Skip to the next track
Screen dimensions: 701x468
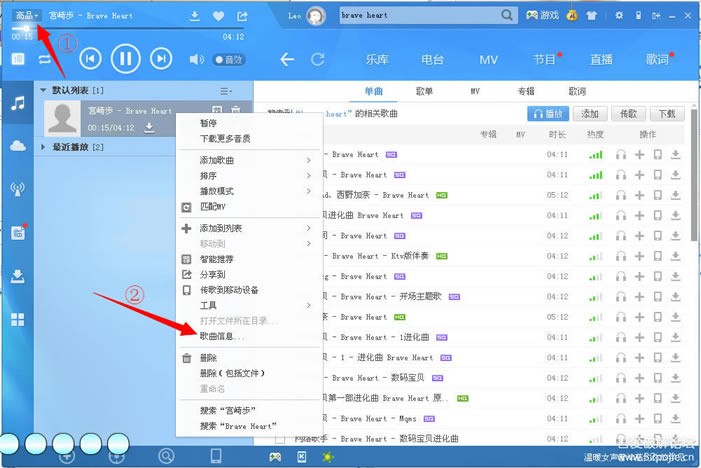tap(161, 59)
